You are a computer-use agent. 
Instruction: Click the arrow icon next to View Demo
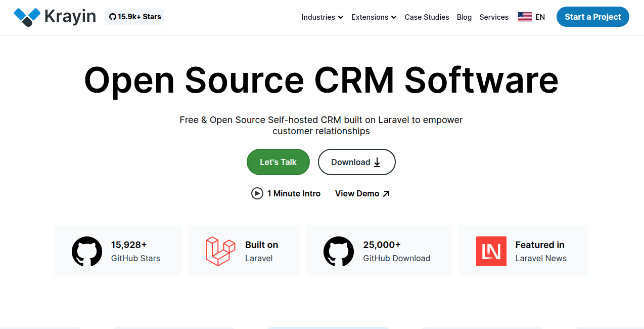386,192
